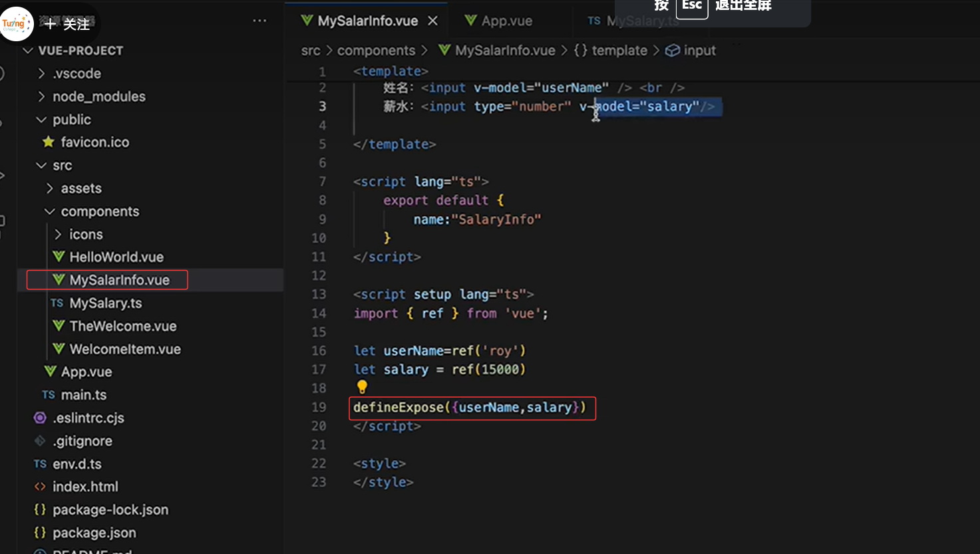Open env.d.ts file
Screen dimensions: 980x554
tap(77, 464)
